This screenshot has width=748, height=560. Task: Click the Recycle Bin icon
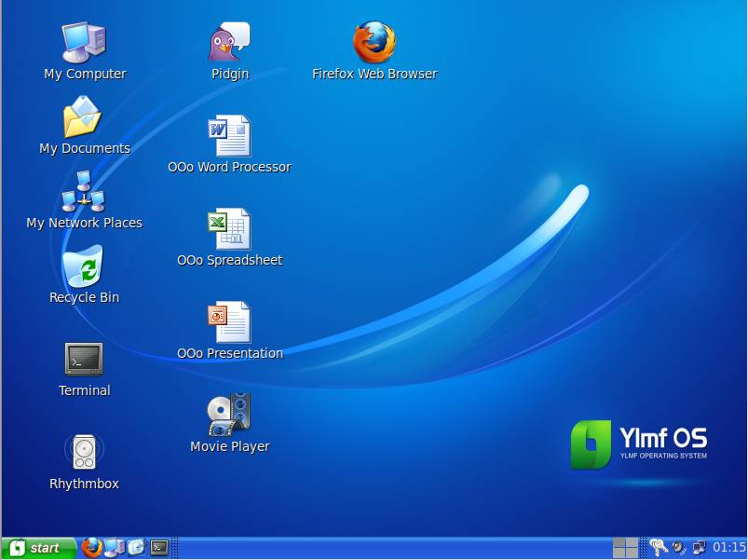pos(84,268)
